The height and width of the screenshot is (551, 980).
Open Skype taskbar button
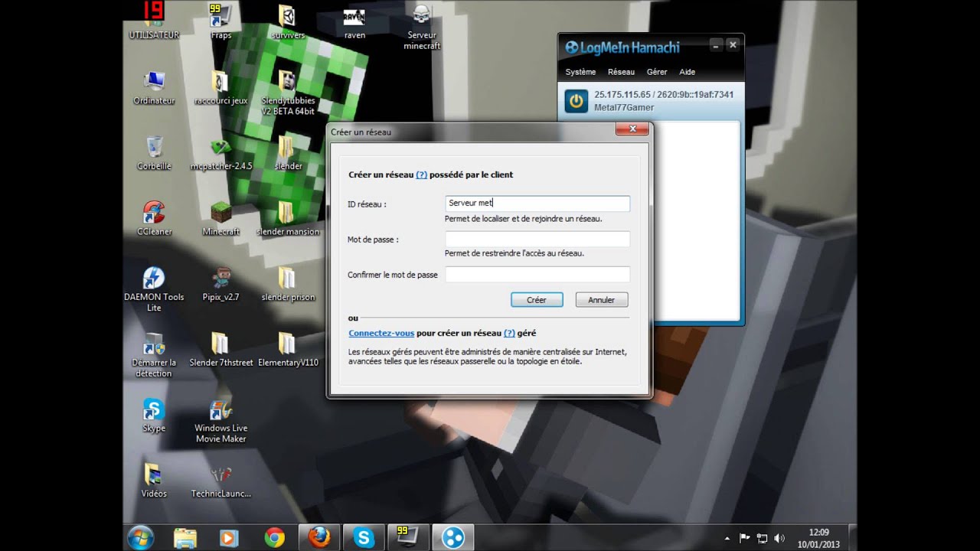(x=364, y=538)
